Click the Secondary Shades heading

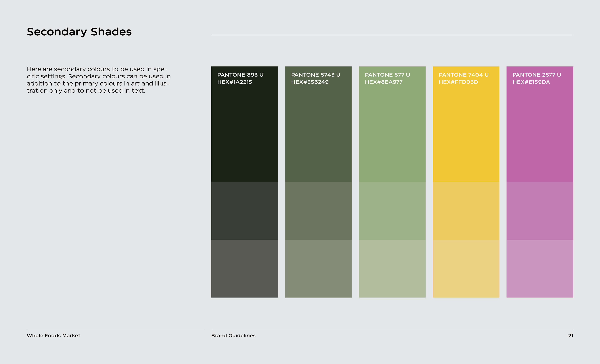79,32
